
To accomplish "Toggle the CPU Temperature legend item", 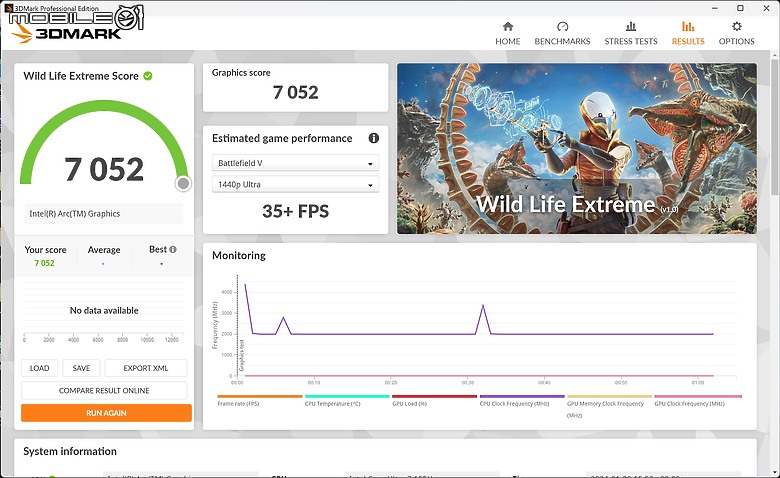I will (347, 400).
